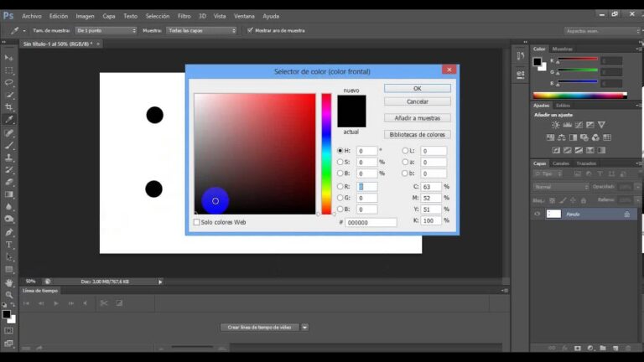Select the Healing Brush tool
Screen dimensions: 644x362
(x=8, y=133)
